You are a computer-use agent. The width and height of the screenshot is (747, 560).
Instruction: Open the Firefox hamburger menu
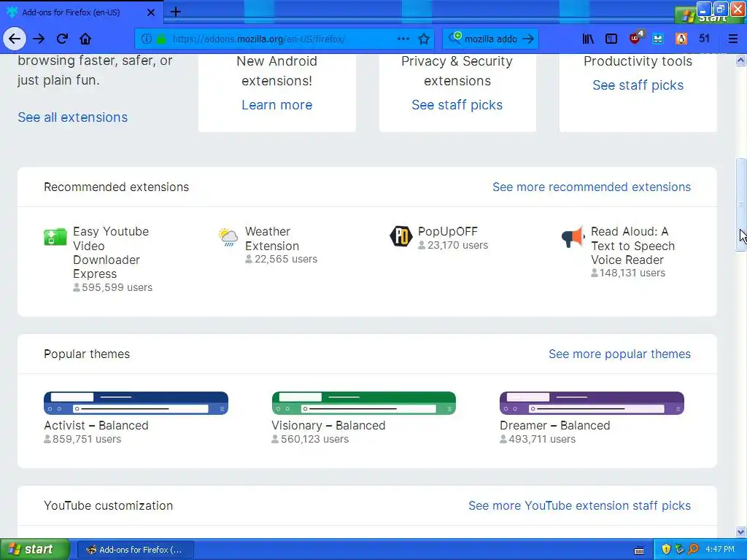point(732,39)
